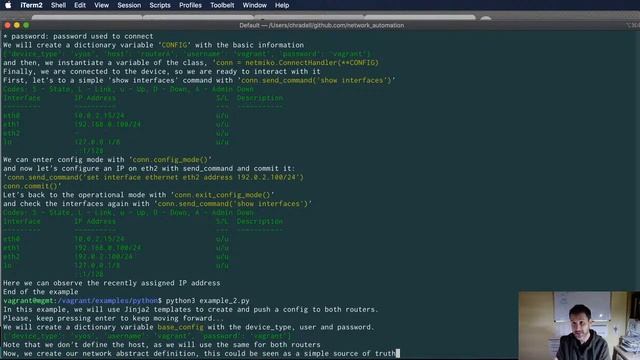Click 'Here we can observe the recently assigned IP address'
640x360 pixels.
(111, 283)
